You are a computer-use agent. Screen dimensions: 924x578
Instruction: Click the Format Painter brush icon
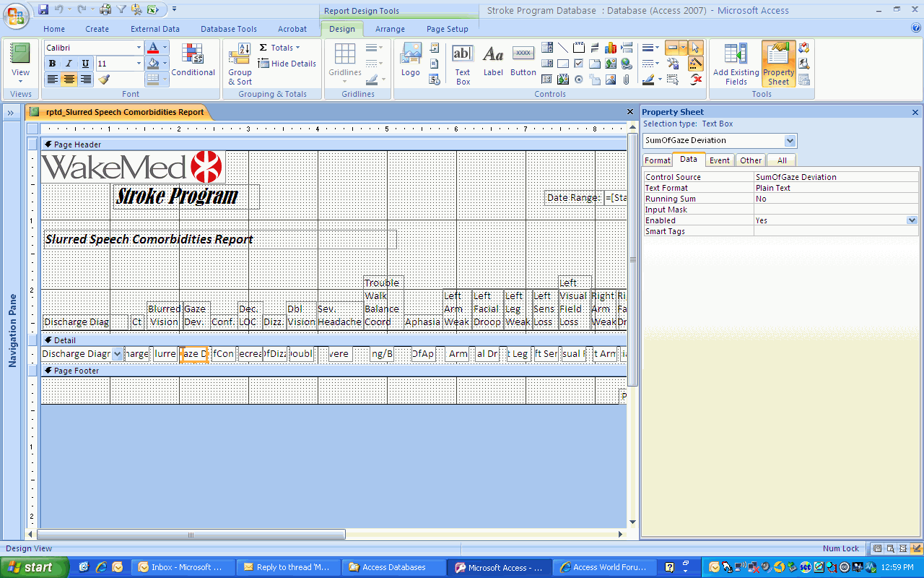103,79
